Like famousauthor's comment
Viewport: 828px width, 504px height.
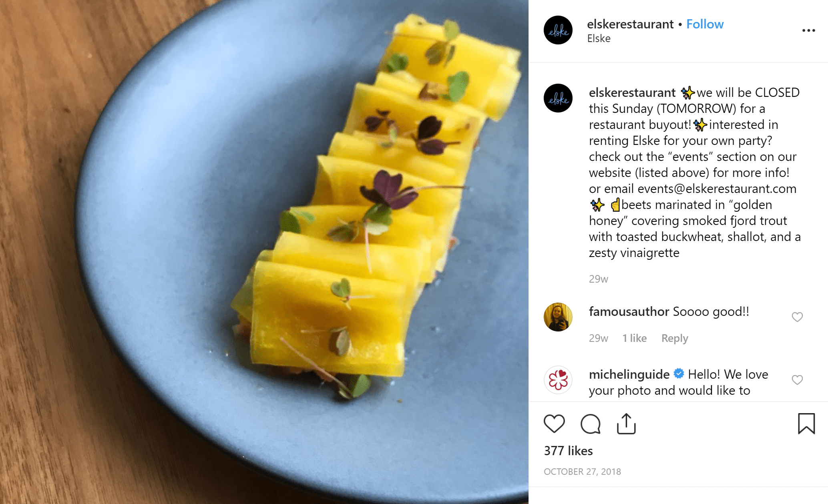coord(797,317)
